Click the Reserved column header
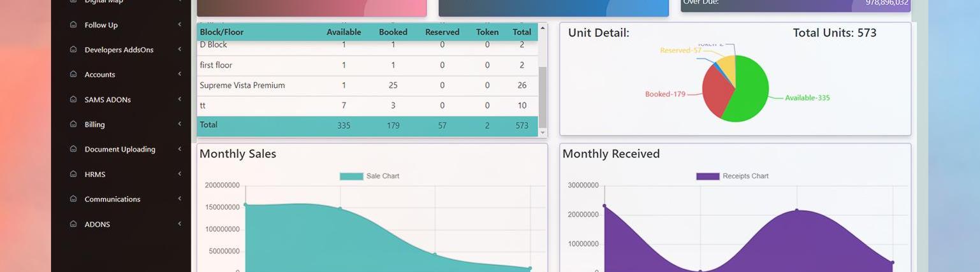Screen dimensions: 980x272 click(442, 32)
